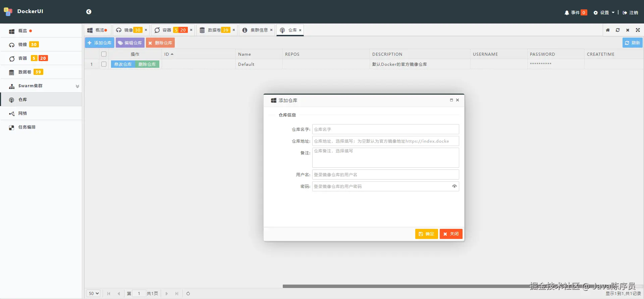Show password using the eye icon
Viewport: 644px width, 299px height.
tap(454, 186)
